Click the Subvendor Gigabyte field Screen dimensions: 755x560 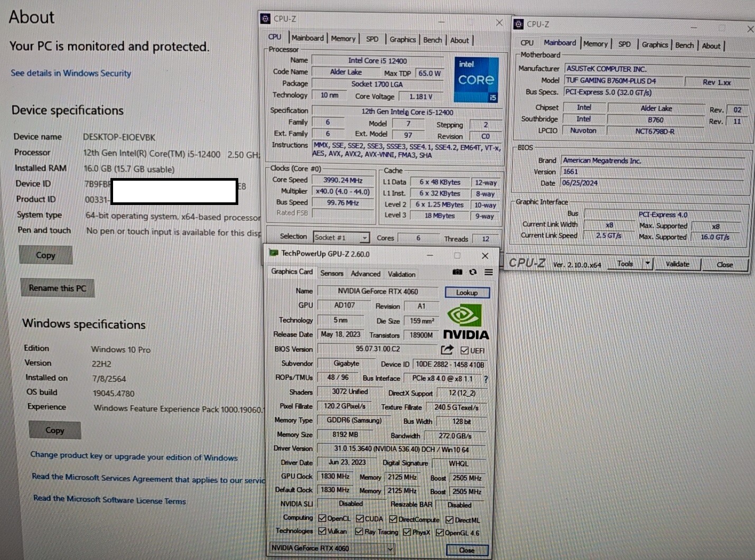346,363
